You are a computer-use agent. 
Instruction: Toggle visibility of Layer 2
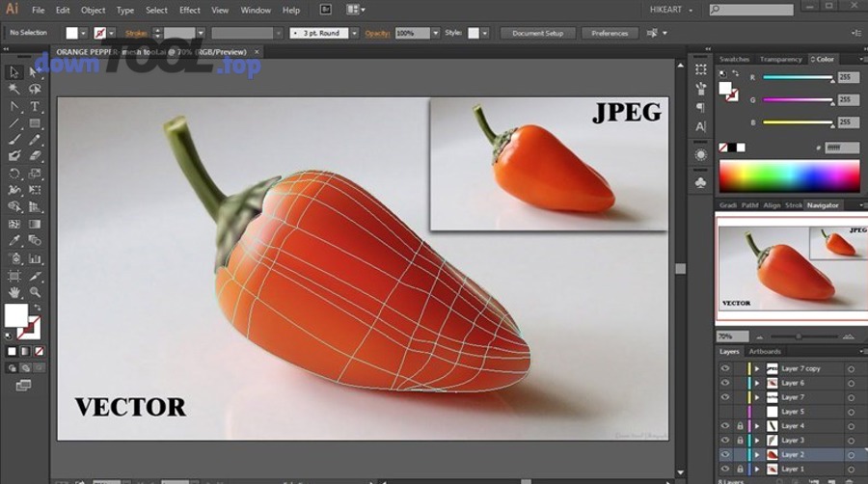tap(724, 455)
